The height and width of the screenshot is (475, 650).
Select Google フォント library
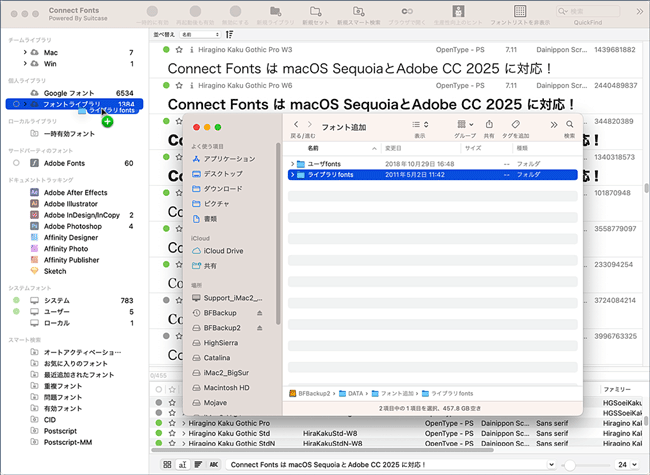tap(69, 93)
